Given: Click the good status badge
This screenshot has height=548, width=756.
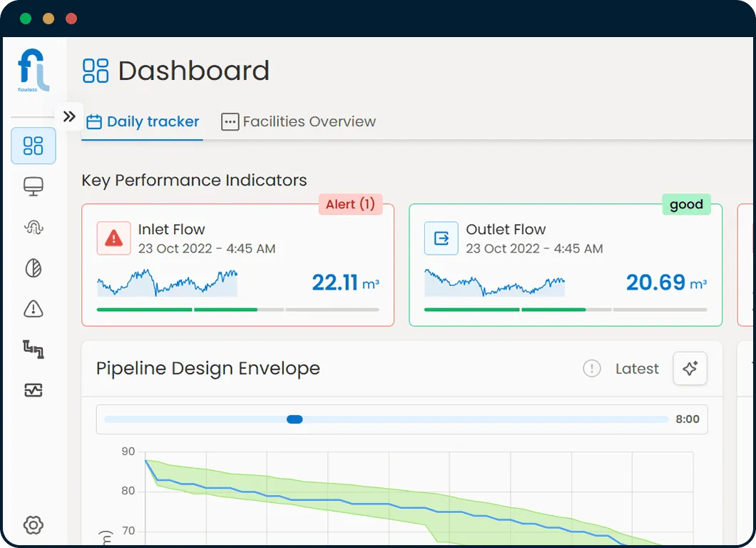Looking at the screenshot, I should tap(686, 205).
